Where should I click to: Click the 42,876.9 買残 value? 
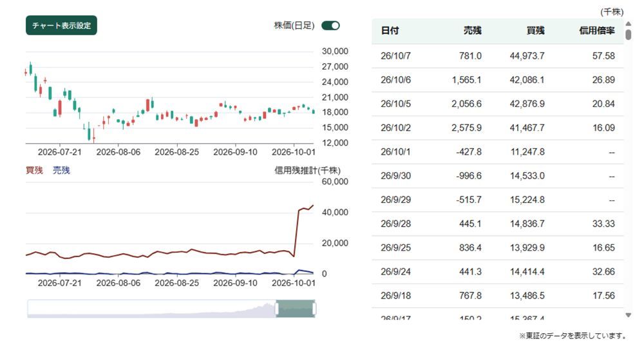pos(527,104)
